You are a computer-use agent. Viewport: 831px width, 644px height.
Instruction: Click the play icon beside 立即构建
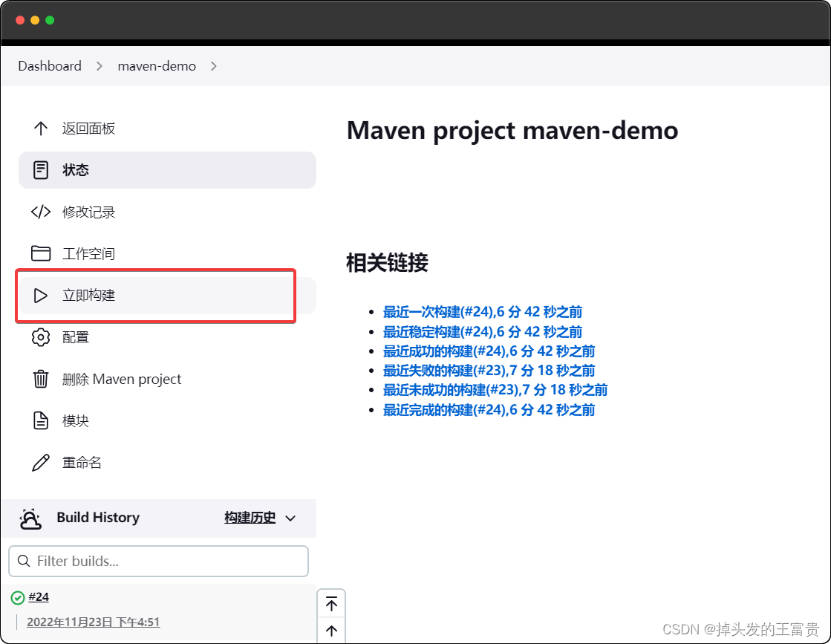(x=41, y=295)
